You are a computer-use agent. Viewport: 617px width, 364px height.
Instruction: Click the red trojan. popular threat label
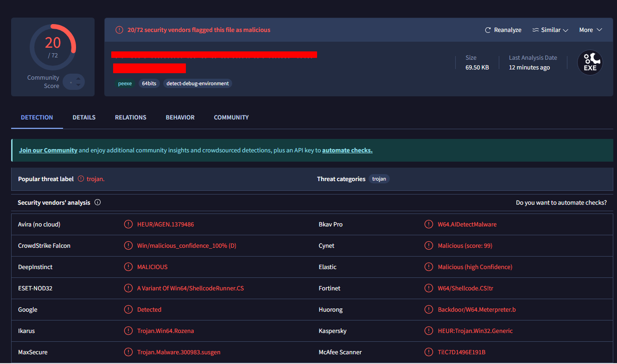coord(95,179)
